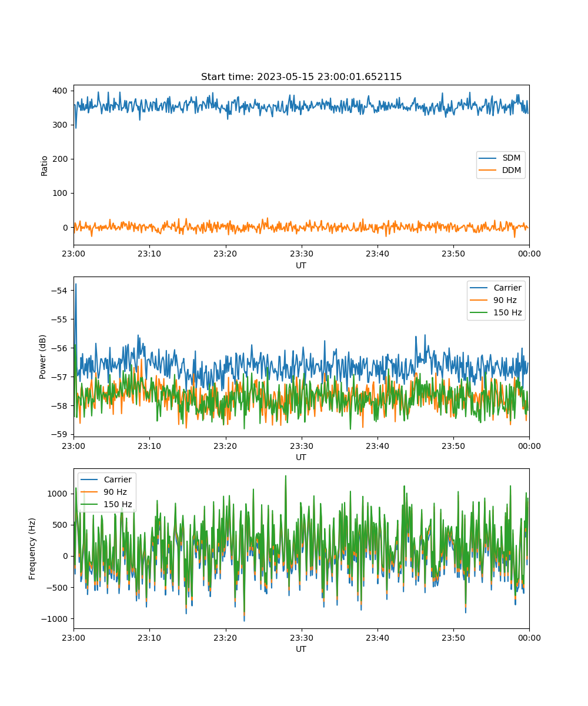Click the −57 tick on the Power axis
Screen dimensions: 588x706
(61, 377)
